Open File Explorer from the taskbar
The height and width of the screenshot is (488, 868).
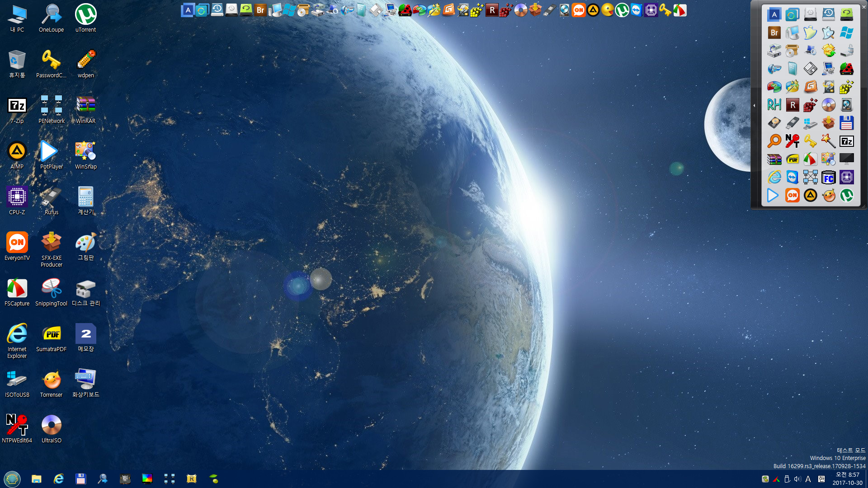(x=37, y=479)
